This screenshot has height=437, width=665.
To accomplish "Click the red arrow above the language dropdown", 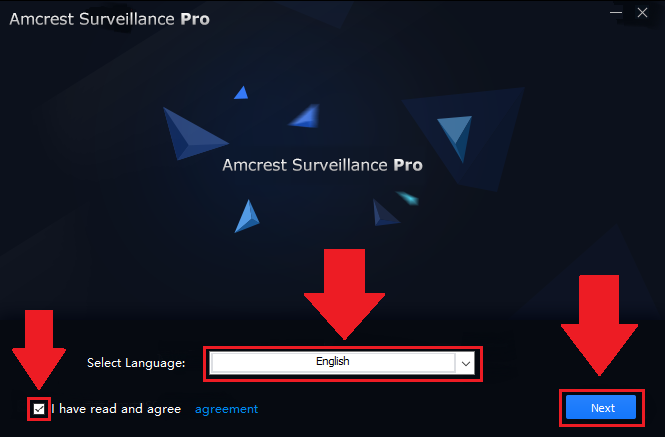I will pos(344,294).
